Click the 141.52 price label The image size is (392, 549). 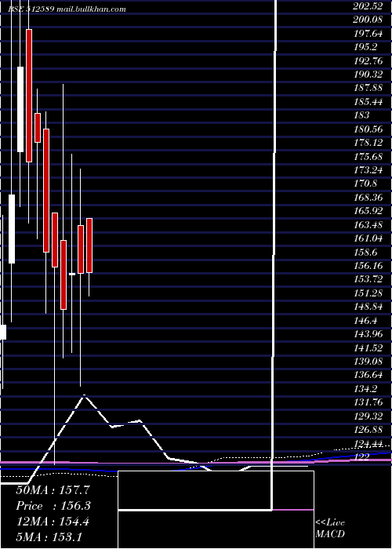coord(368,347)
